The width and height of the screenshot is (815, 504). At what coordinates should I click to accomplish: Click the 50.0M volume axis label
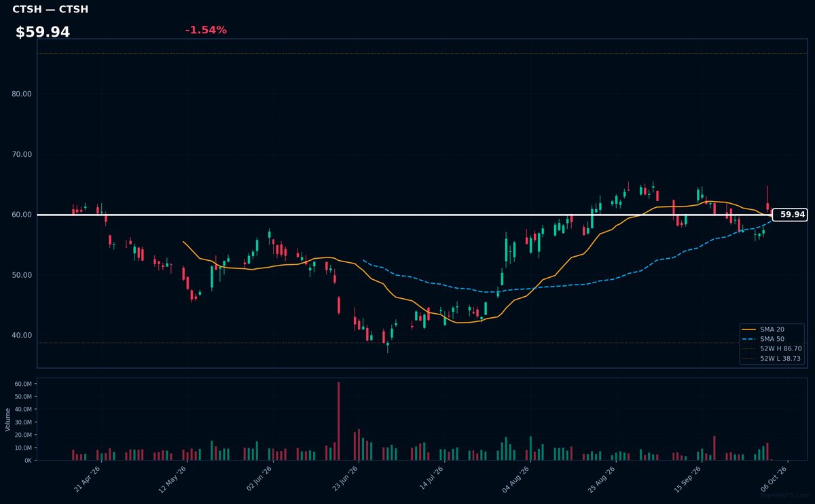(23, 397)
